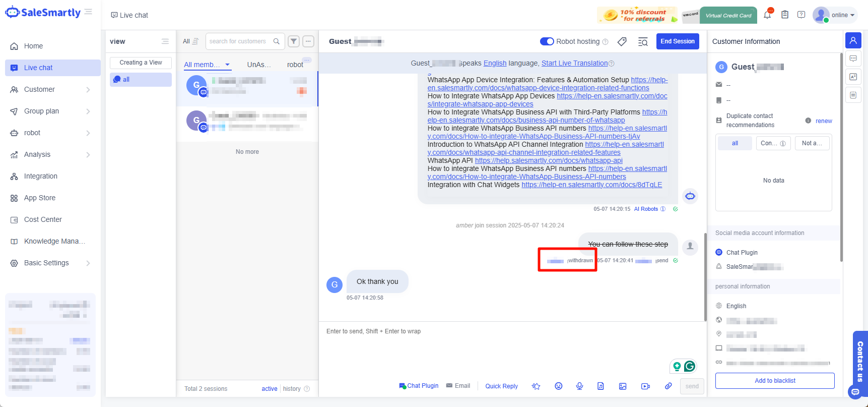Screen dimensions: 868x407
Task: Open more options ellipsis beside filter
Action: pyautogui.click(x=308, y=41)
